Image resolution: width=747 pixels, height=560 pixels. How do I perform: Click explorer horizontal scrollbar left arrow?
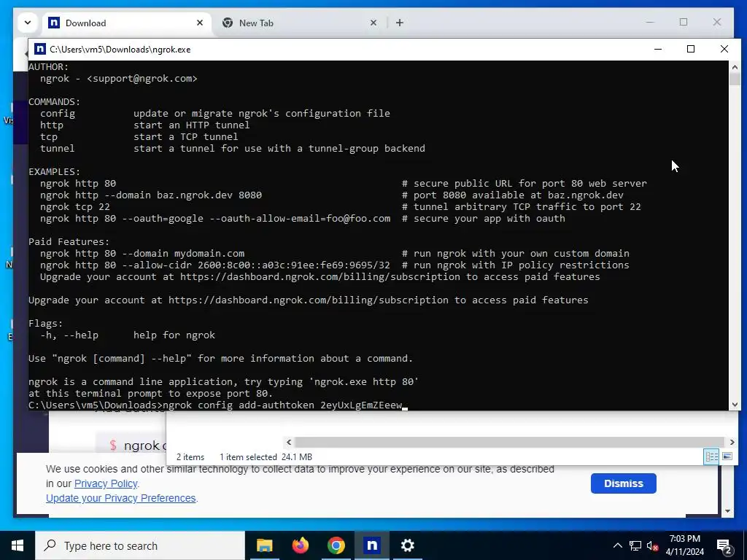(289, 442)
